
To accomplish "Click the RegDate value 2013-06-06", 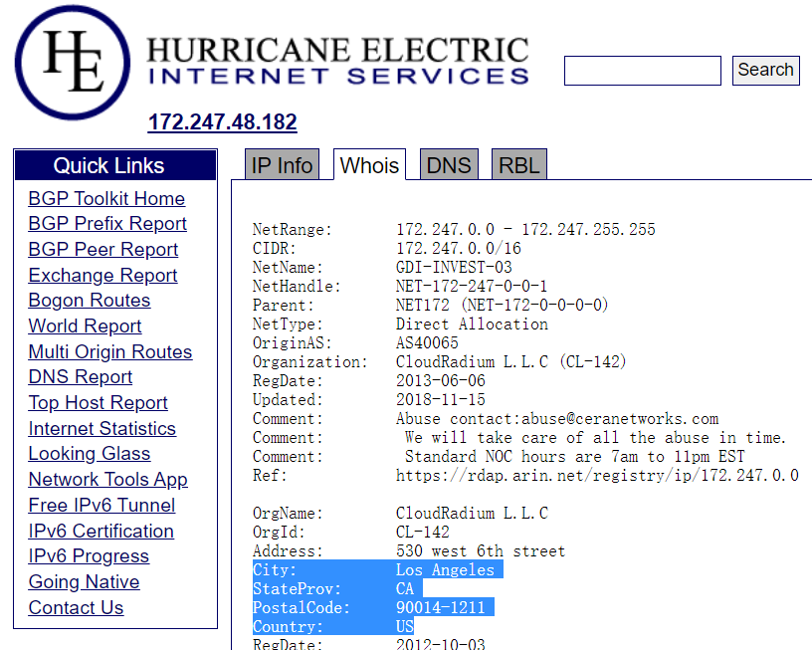I will [441, 381].
